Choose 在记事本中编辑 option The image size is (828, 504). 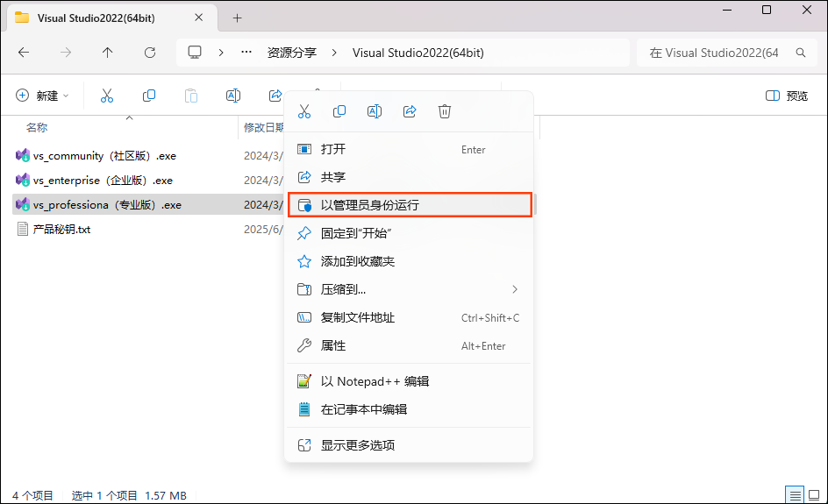pyautogui.click(x=409, y=409)
